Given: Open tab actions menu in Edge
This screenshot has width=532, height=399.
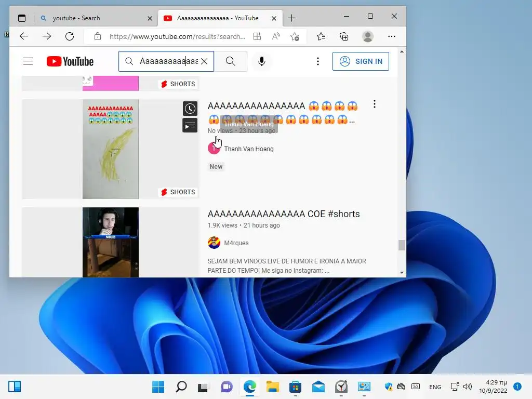Looking at the screenshot, I should [x=22, y=18].
